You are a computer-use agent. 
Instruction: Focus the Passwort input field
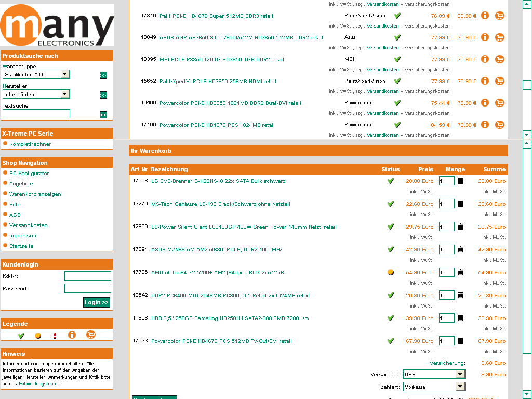click(87, 288)
